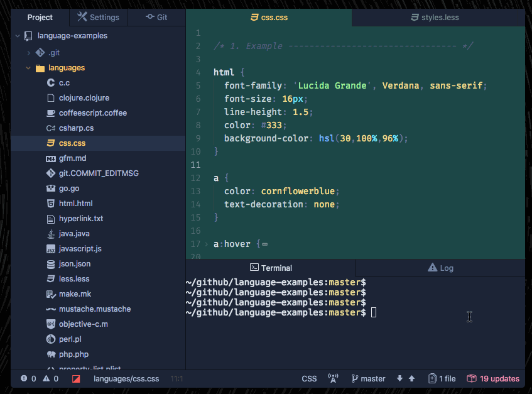
Task: Open the Log panel tab
Action: pyautogui.click(x=440, y=268)
